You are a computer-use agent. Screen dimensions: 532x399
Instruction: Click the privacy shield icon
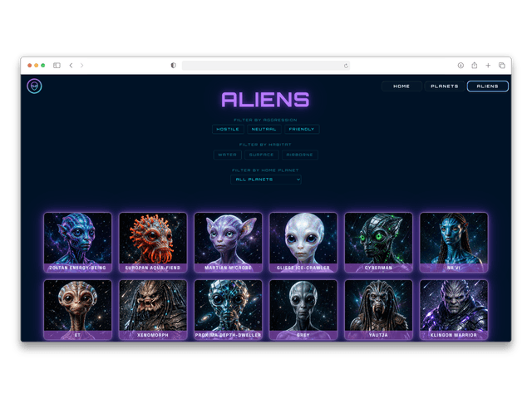pos(174,66)
